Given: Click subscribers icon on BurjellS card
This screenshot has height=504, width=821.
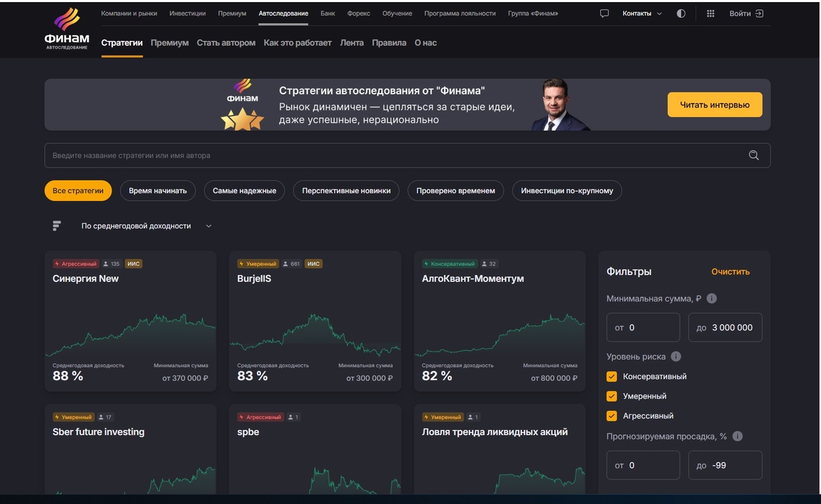Looking at the screenshot, I should point(286,264).
